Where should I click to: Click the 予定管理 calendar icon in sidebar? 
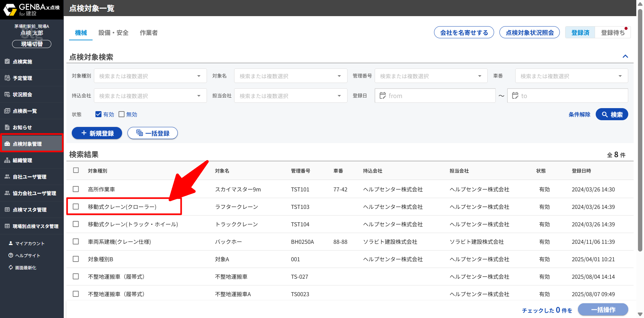[7, 78]
